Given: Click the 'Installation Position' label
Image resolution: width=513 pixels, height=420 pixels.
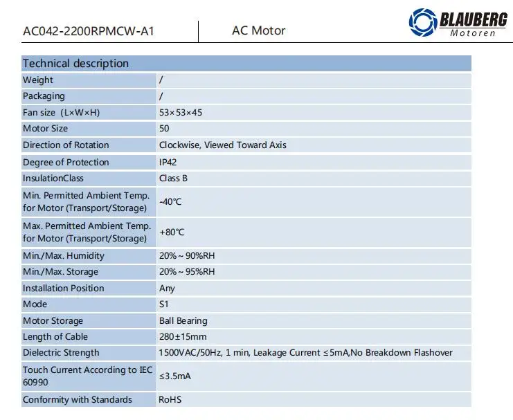Looking at the screenshot, I should (x=64, y=288).
